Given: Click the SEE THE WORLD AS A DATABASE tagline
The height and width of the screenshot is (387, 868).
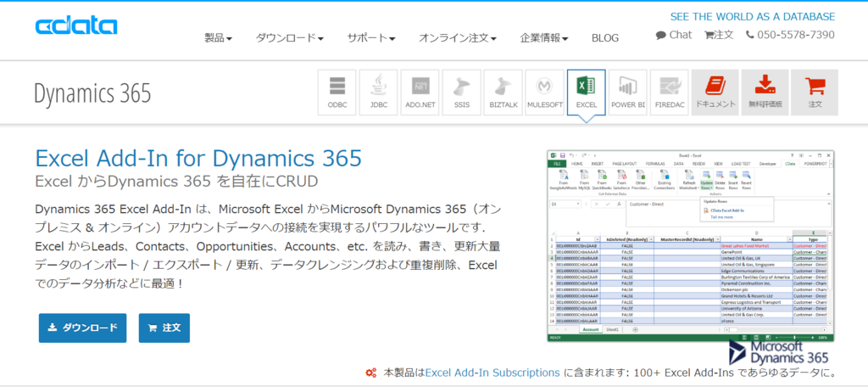Looking at the screenshot, I should 753,17.
